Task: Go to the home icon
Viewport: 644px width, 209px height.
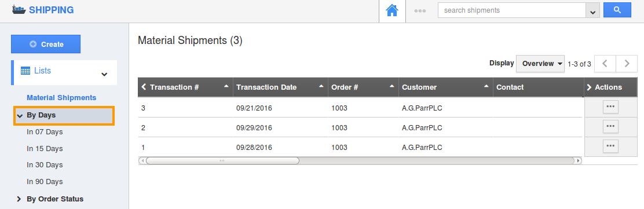Action: click(392, 10)
